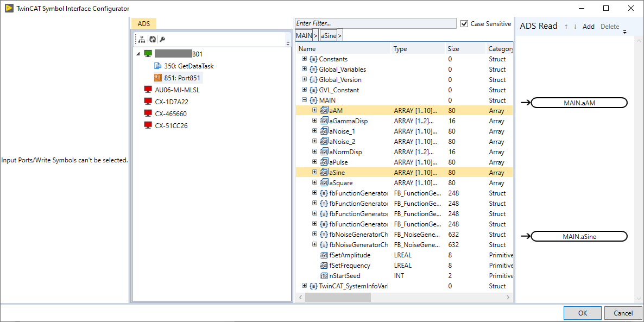Click the struct icon beside Constants

313,59
